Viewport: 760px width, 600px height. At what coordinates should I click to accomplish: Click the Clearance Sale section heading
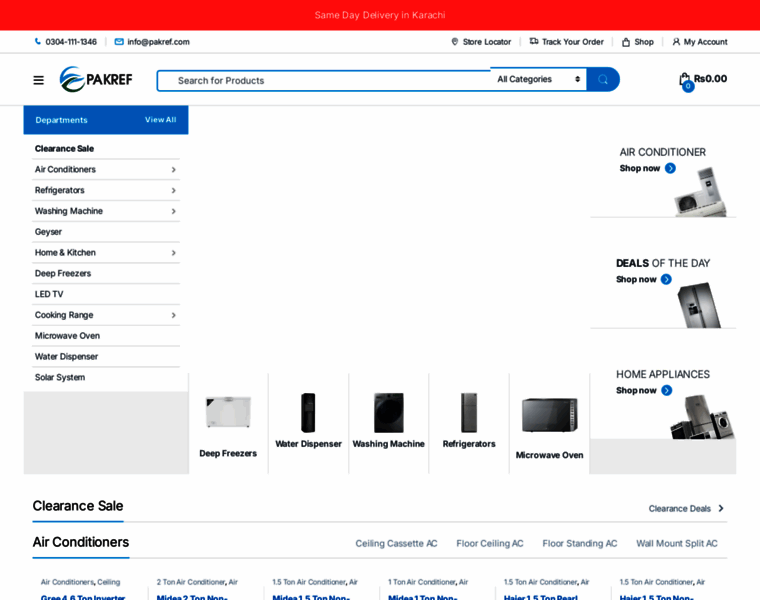(78, 506)
